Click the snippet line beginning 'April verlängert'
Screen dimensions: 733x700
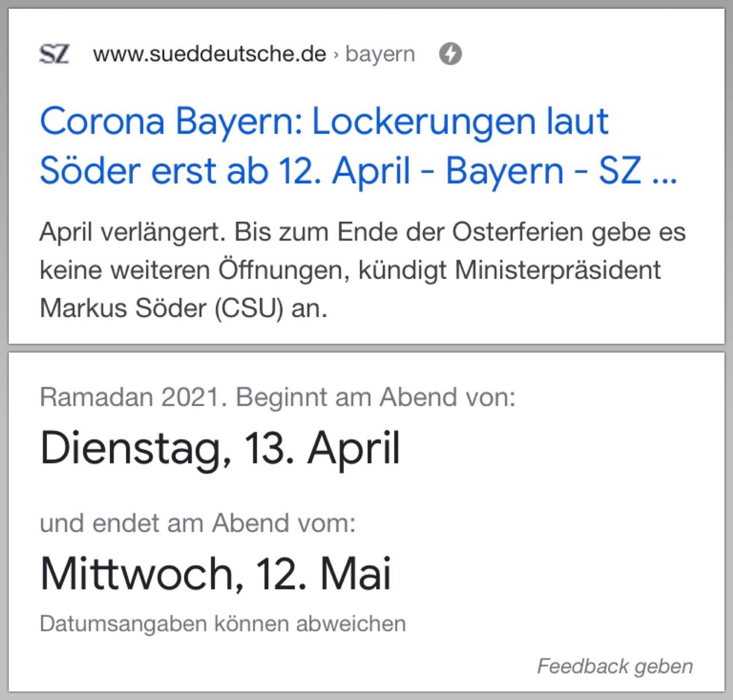coord(362,233)
